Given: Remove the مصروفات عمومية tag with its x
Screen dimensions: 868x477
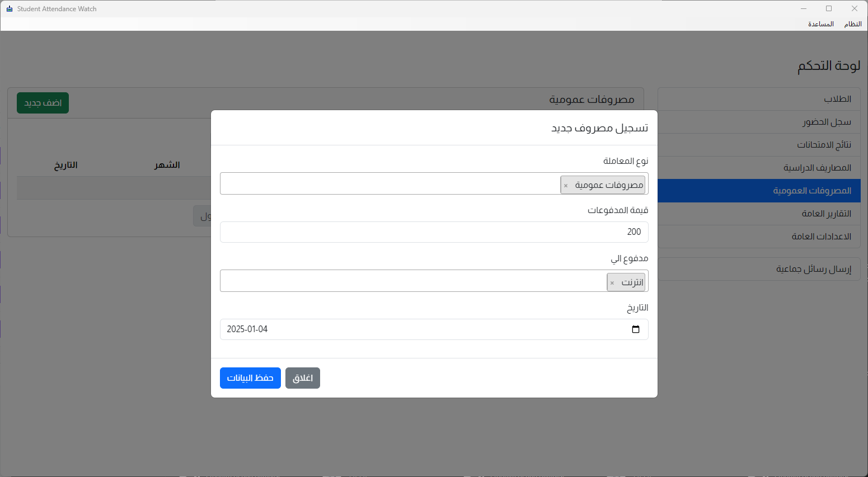Looking at the screenshot, I should tap(566, 186).
